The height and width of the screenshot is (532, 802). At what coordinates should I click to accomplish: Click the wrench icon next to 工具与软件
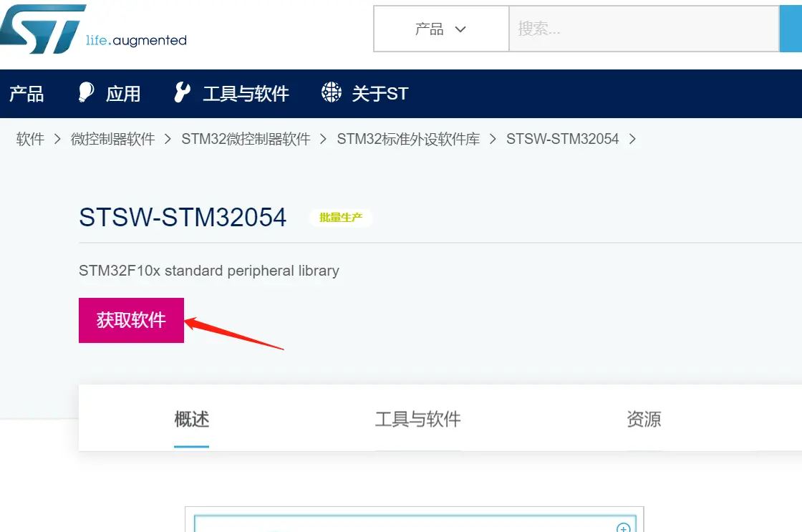tap(182, 92)
